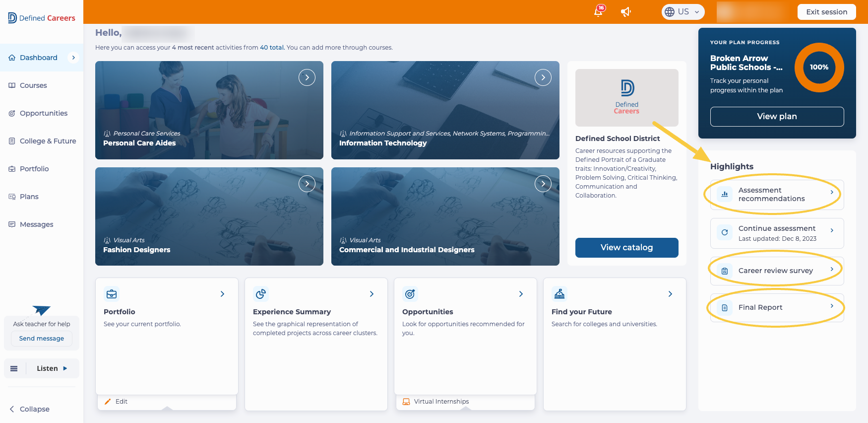Open Portfolio from the sidebar
The height and width of the screenshot is (423, 868).
click(x=42, y=169)
